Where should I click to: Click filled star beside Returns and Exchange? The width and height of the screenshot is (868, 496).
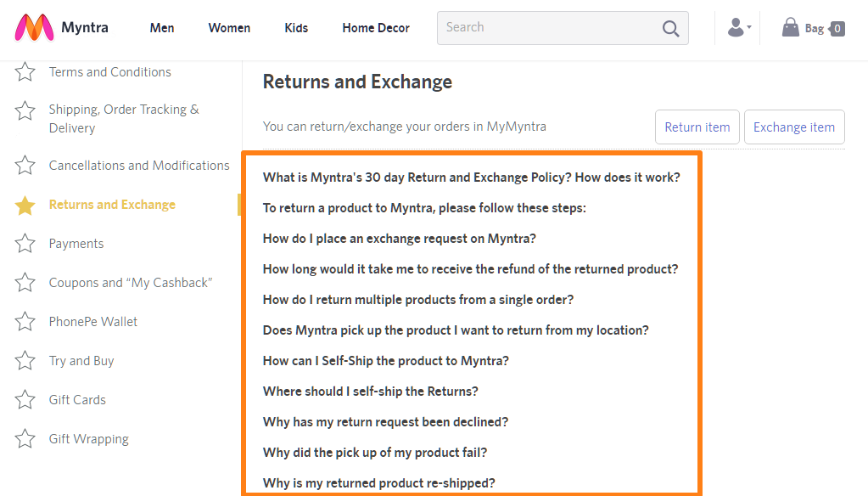point(25,206)
